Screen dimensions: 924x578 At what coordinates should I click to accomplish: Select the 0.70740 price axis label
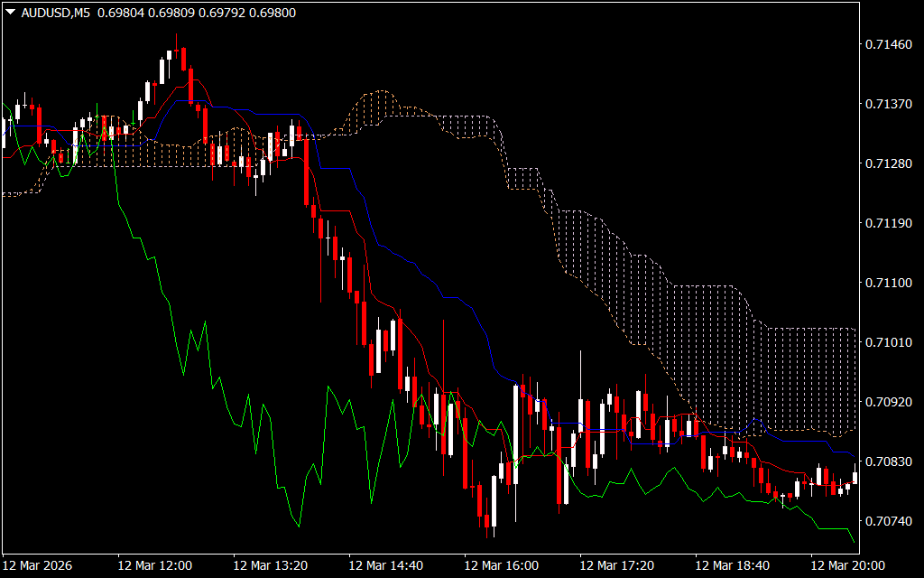(x=886, y=521)
